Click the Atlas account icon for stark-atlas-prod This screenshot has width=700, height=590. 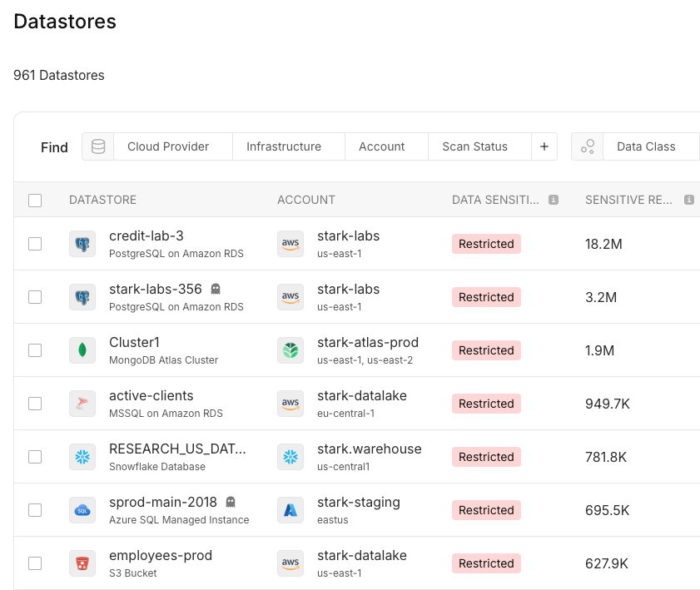[290, 350]
